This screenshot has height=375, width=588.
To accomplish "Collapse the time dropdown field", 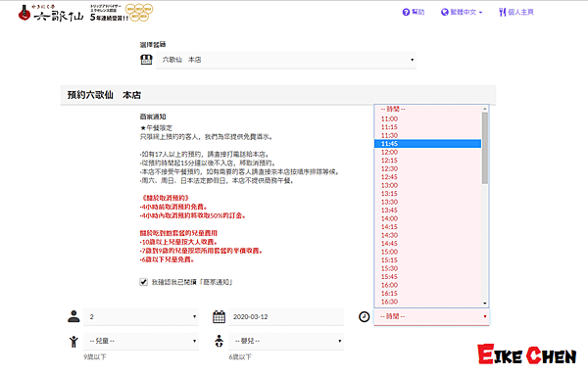I will tap(431, 317).
